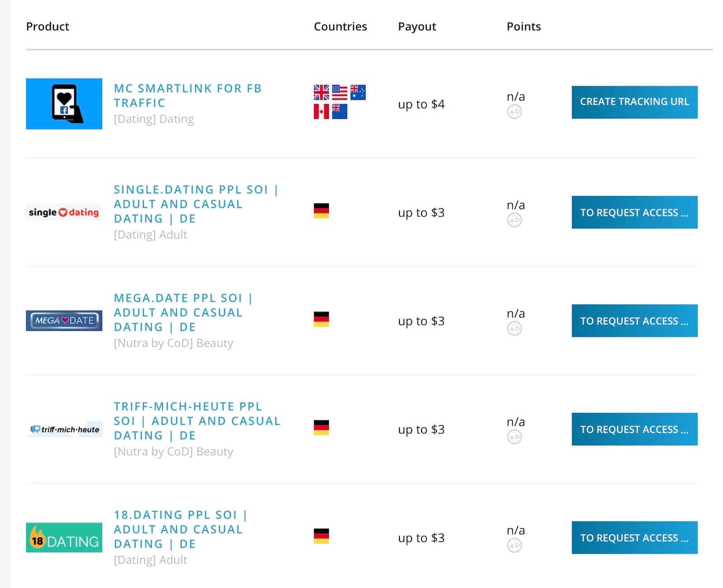Click the UK flag on MC Smartlink row
Screen dimensions: 723x588
(320, 92)
